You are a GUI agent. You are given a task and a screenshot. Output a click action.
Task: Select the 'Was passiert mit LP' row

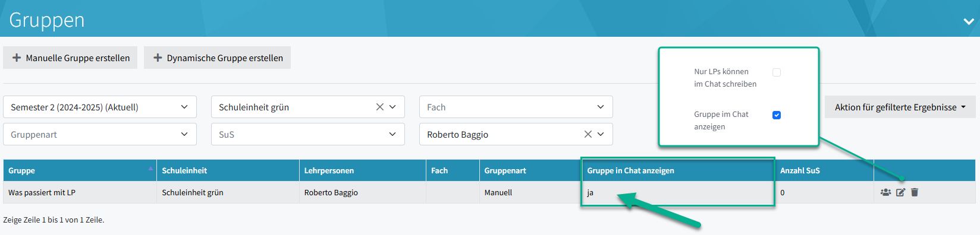click(x=489, y=192)
